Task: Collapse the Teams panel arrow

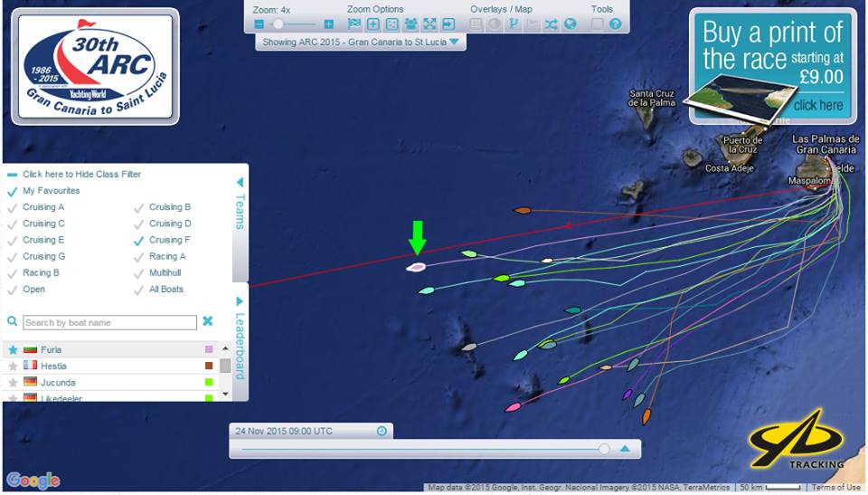Action: pos(240,182)
